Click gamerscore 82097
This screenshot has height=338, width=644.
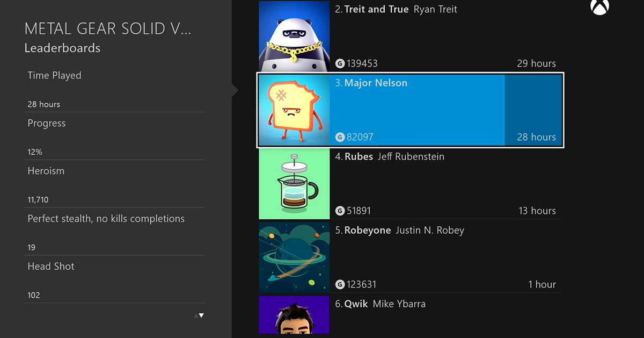360,137
